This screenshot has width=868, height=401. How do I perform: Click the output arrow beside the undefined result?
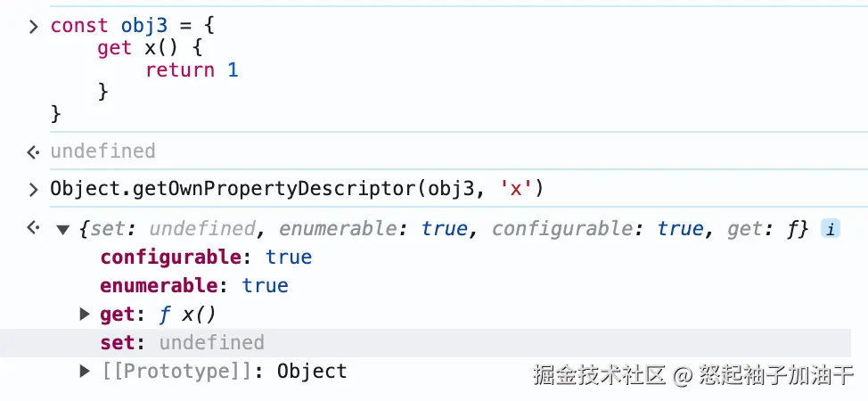point(33,151)
